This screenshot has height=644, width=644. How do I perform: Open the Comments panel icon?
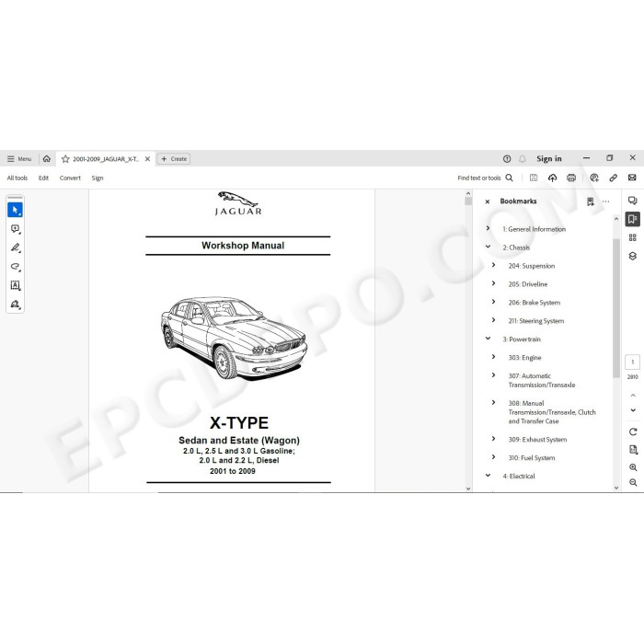(x=633, y=201)
